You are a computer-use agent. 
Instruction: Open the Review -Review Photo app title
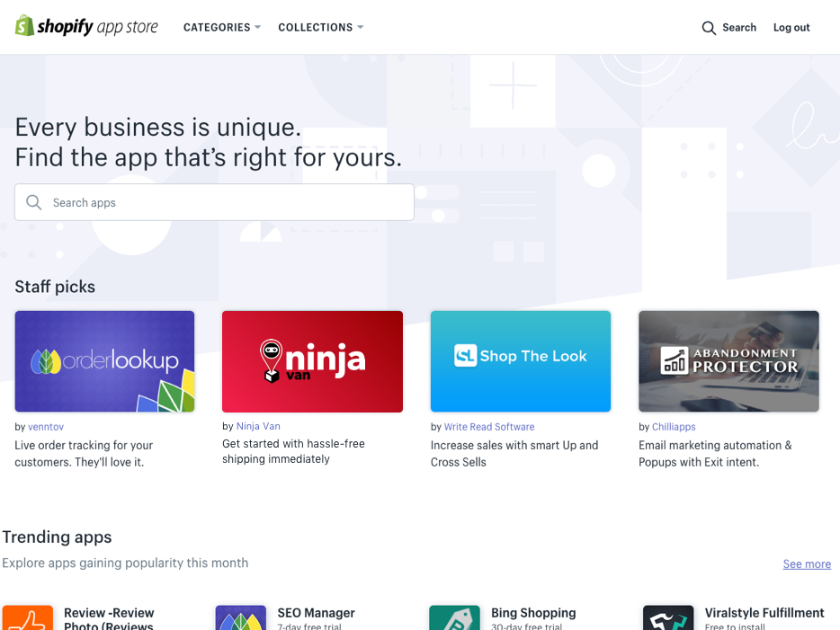(x=109, y=618)
